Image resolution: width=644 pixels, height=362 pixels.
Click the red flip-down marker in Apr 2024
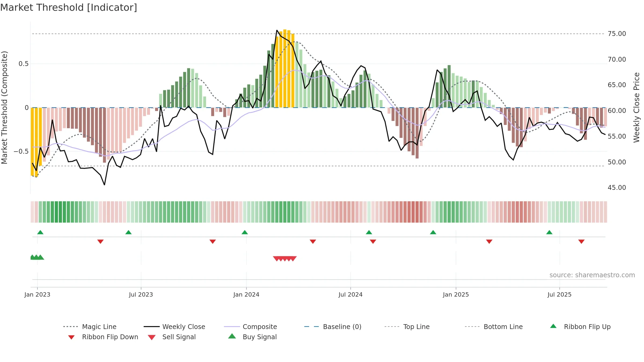tap(313, 242)
